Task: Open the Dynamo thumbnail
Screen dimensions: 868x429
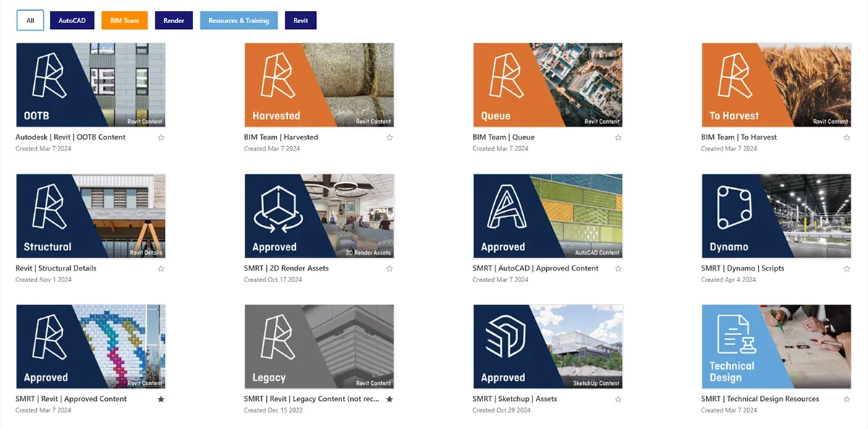Action: 776,216
